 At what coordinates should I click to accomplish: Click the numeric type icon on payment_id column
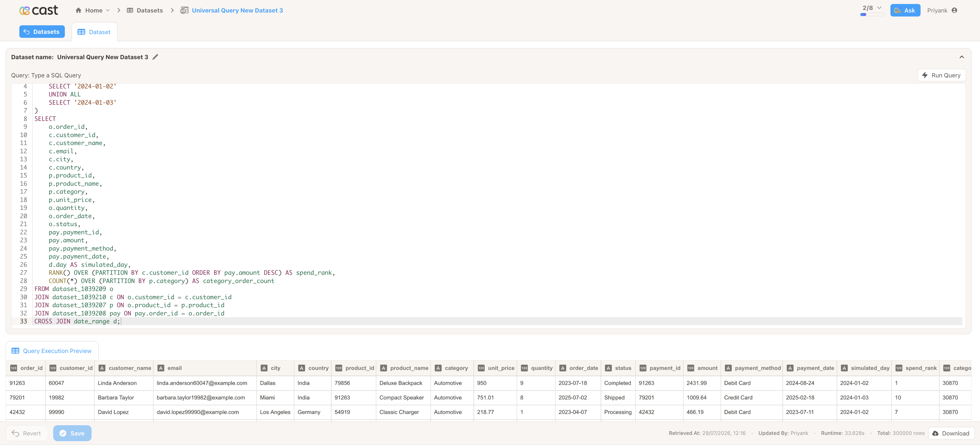pyautogui.click(x=643, y=368)
